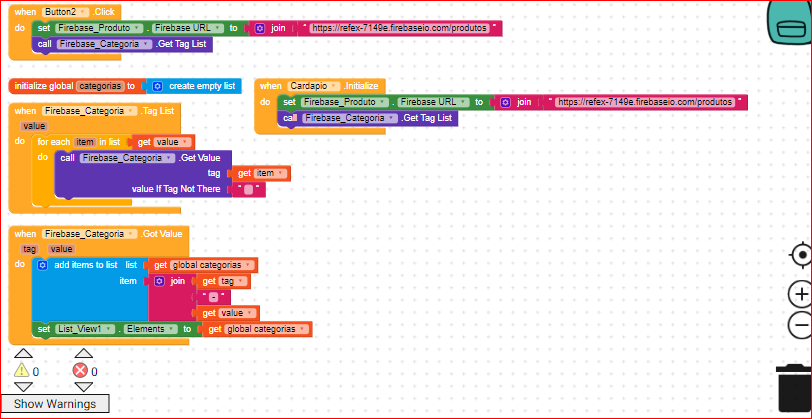Click the yellow warning triangle icon
812x419 pixels.
22,370
